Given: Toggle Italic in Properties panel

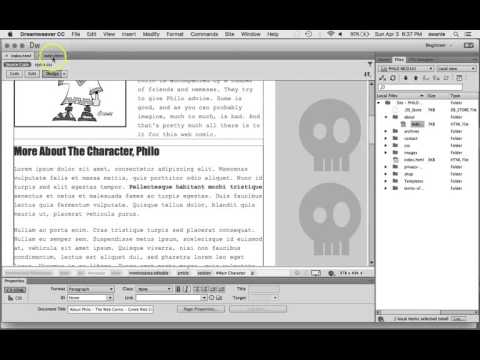Looking at the screenshot, I should pyautogui.click(x=187, y=289).
